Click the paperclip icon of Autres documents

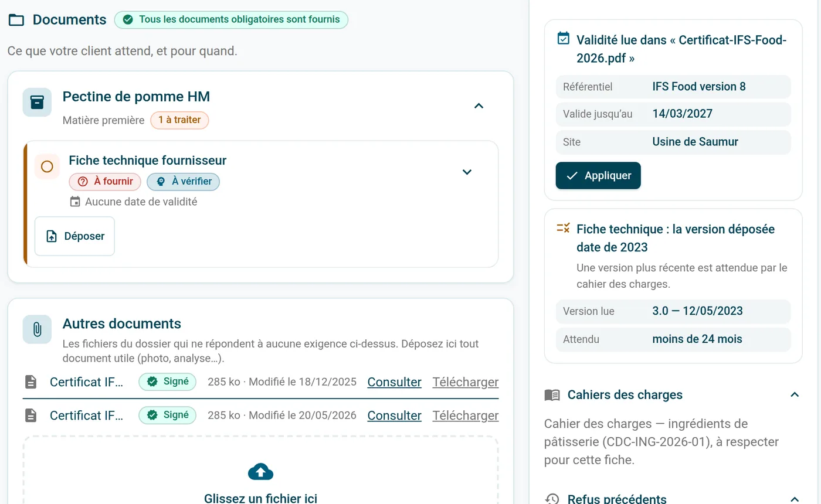[37, 329]
